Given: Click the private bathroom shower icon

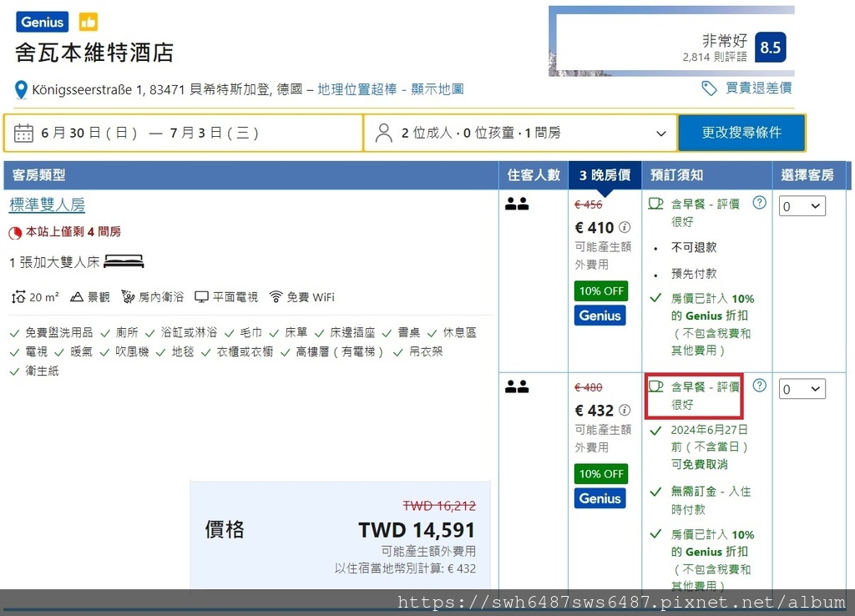Looking at the screenshot, I should [128, 296].
